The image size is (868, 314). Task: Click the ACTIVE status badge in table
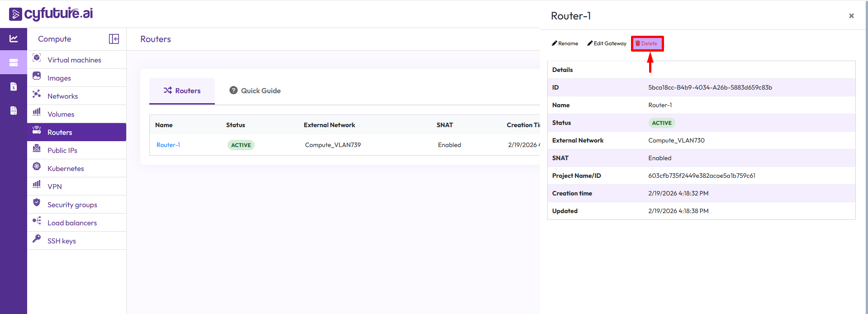coord(241,145)
